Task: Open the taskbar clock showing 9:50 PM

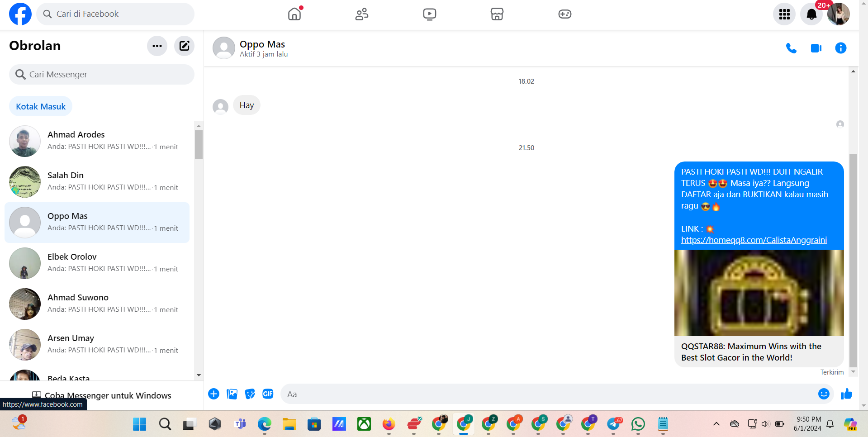Action: (x=808, y=424)
